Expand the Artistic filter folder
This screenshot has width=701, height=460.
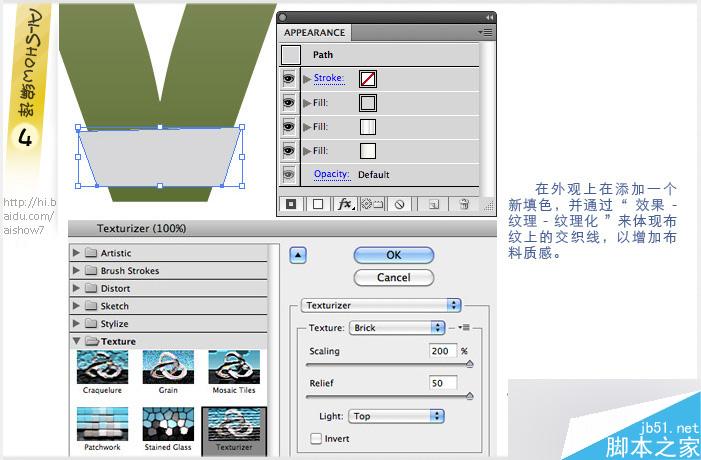coord(76,253)
